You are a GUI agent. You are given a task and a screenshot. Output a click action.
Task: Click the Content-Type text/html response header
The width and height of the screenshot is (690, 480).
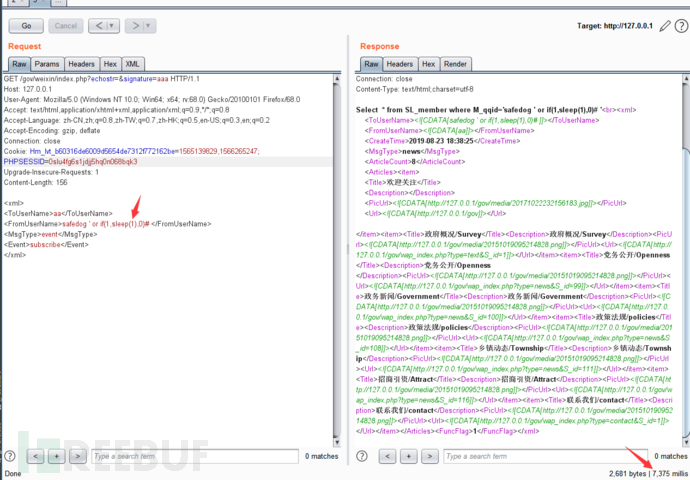pyautogui.click(x=415, y=89)
